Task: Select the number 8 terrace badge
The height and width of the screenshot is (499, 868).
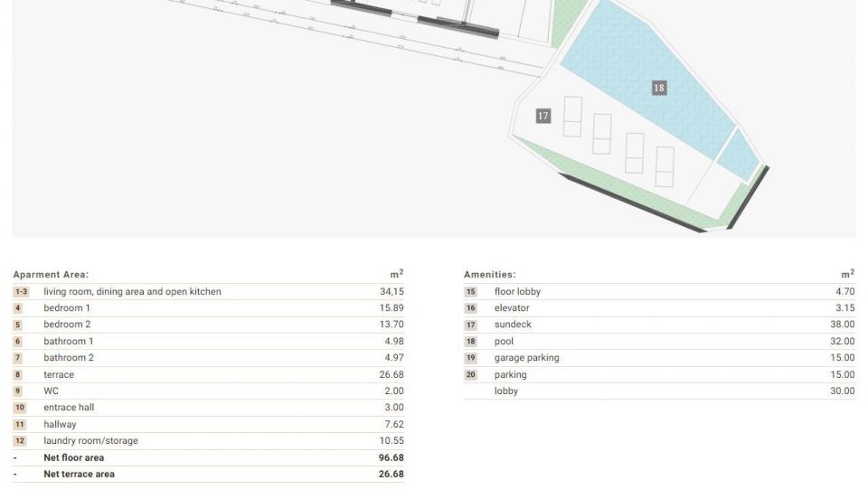Action: [18, 375]
